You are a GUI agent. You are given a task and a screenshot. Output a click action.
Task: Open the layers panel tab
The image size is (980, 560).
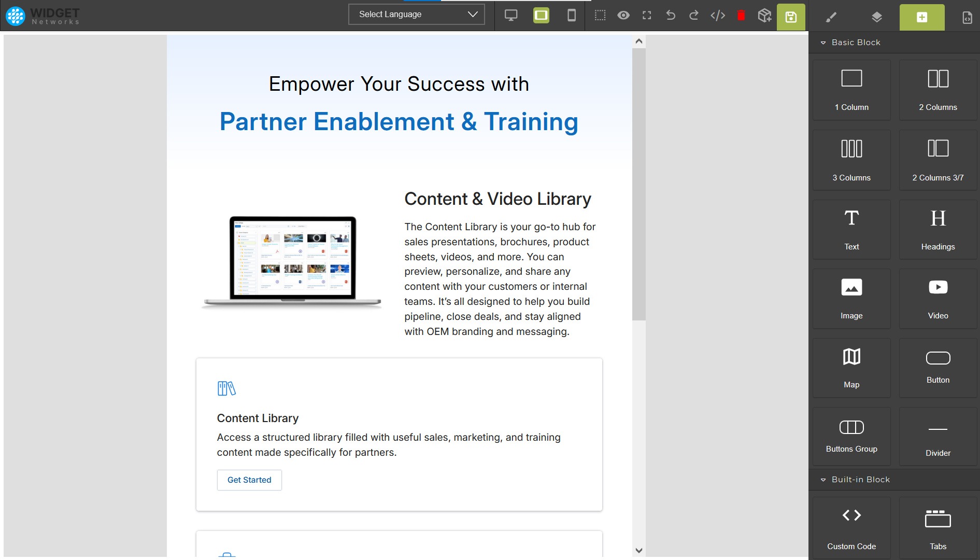[876, 18]
